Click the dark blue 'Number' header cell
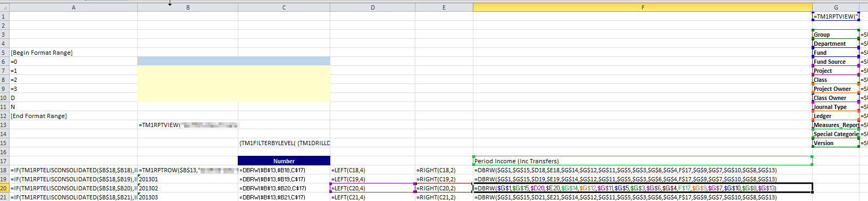This screenshot has height=201, width=868. tap(284, 161)
